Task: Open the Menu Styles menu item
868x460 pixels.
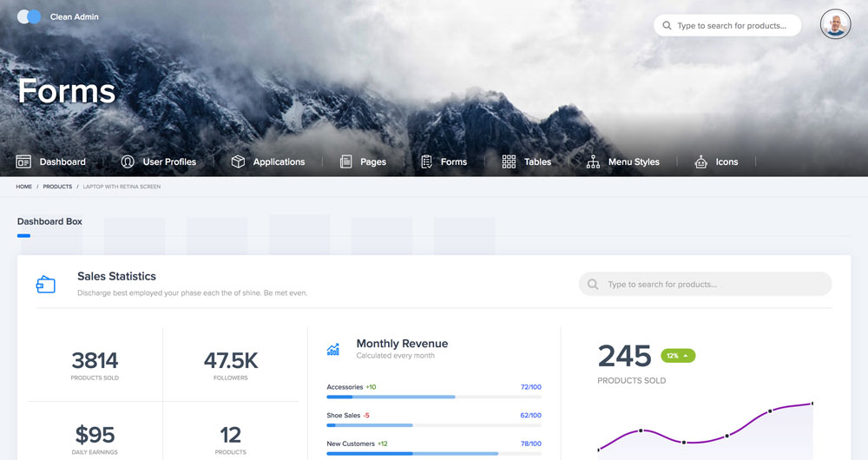Action: 634,161
